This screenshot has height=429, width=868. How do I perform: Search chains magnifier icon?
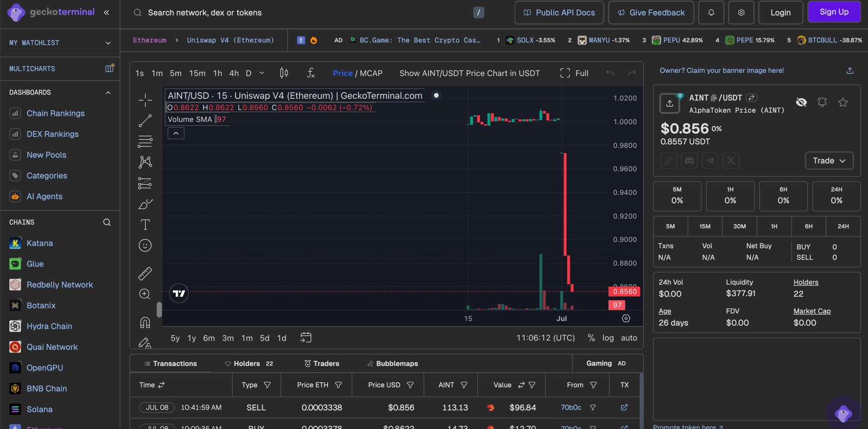pos(107,222)
